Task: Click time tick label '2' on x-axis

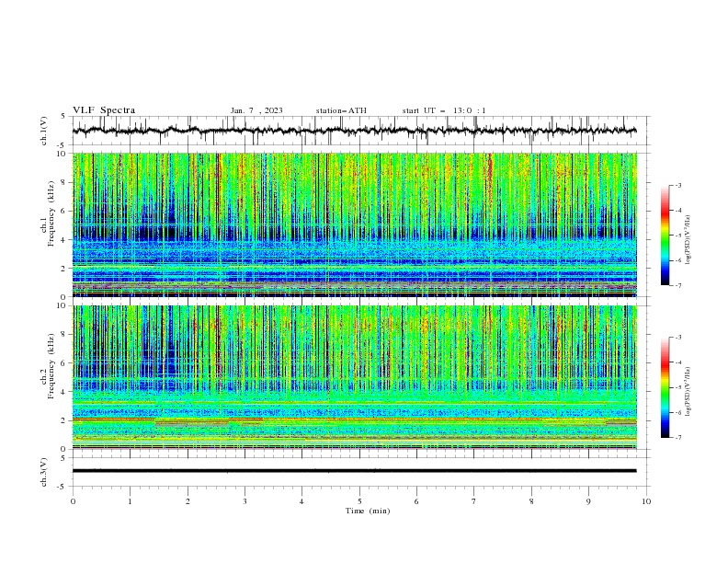Action: coord(188,501)
